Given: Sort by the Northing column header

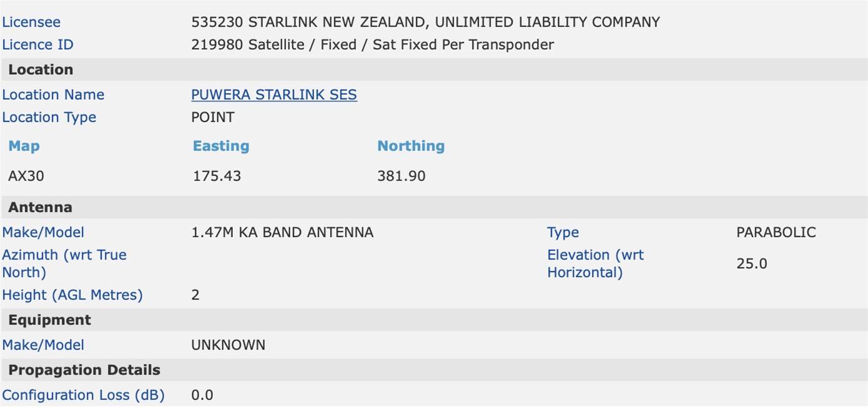Looking at the screenshot, I should pyautogui.click(x=411, y=146).
